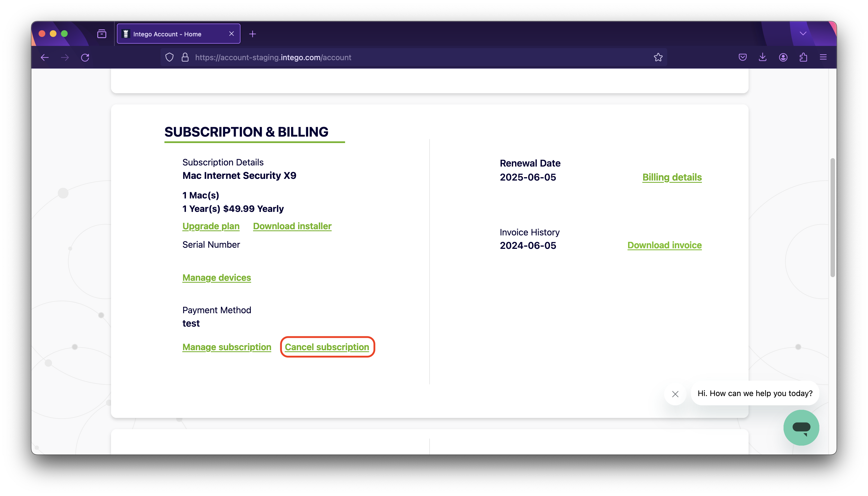Click the site security padlock icon
The width and height of the screenshot is (868, 496).
point(185,57)
